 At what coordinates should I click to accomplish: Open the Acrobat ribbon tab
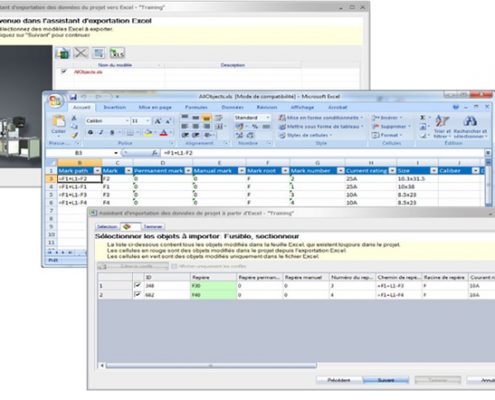pos(338,107)
